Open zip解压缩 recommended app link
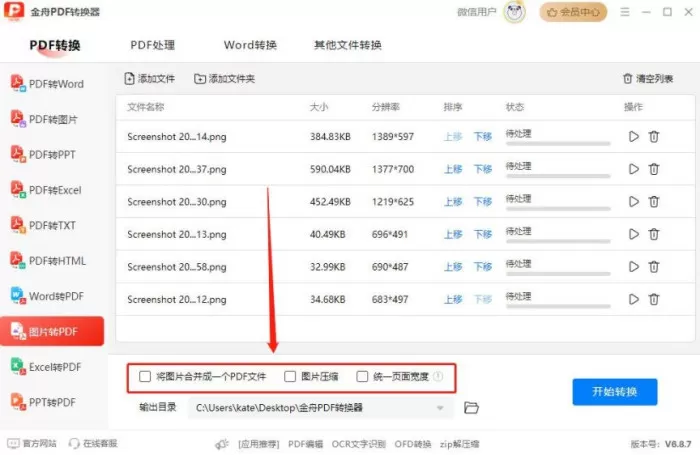Viewport: 700px width, 455px height. point(459,444)
